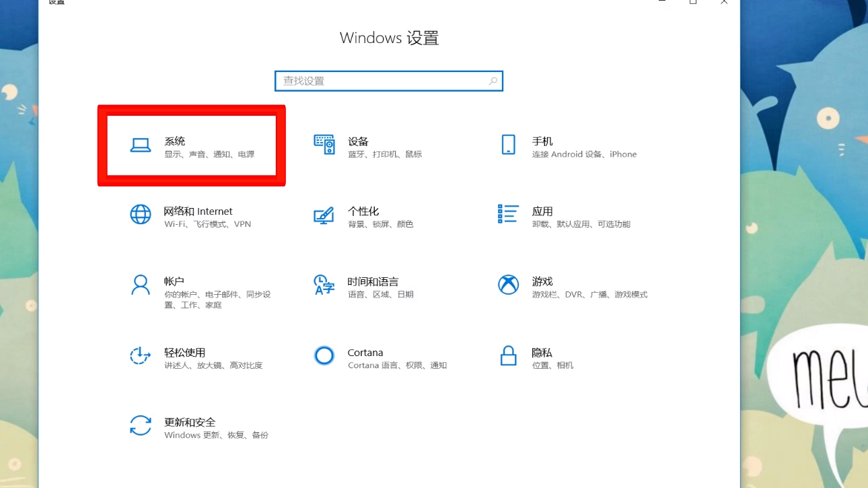Screen dimensions: 868x488
Task: Select the 更新和安全 category title
Action: coord(190,422)
